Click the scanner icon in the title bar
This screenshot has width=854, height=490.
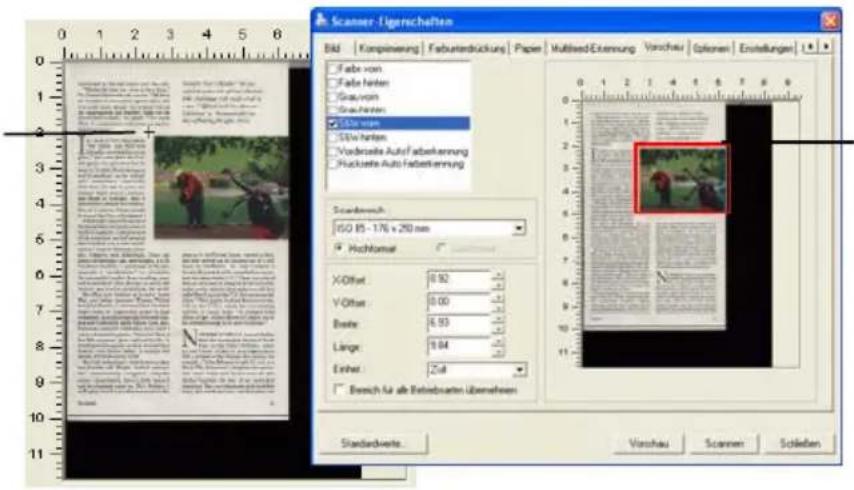(x=321, y=21)
